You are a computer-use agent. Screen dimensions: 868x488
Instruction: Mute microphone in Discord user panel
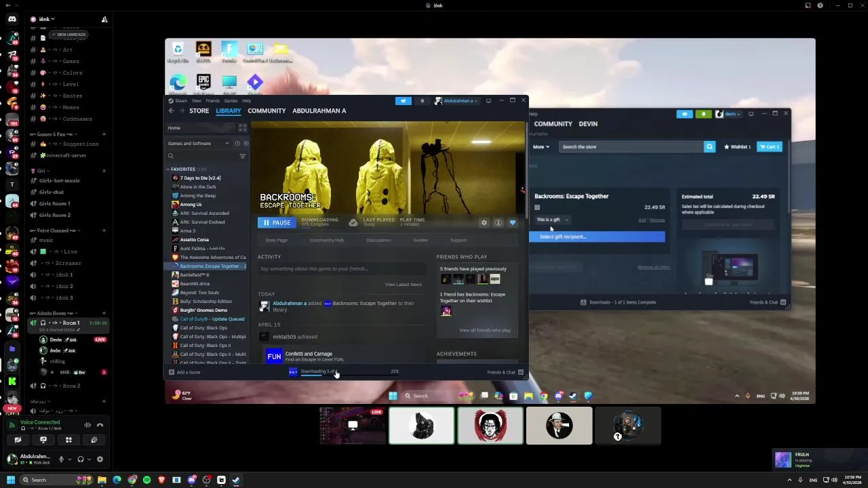[61, 459]
